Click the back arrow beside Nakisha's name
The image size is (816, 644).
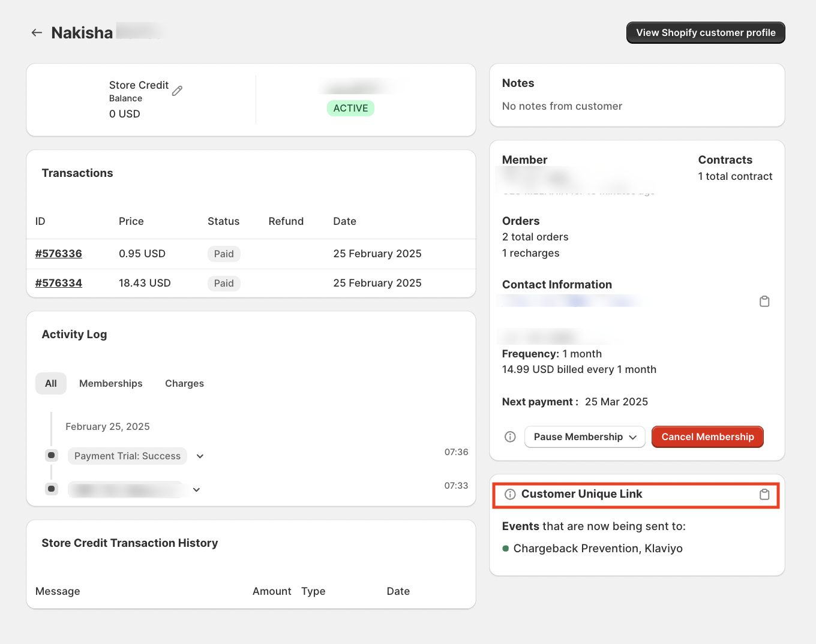tap(37, 32)
